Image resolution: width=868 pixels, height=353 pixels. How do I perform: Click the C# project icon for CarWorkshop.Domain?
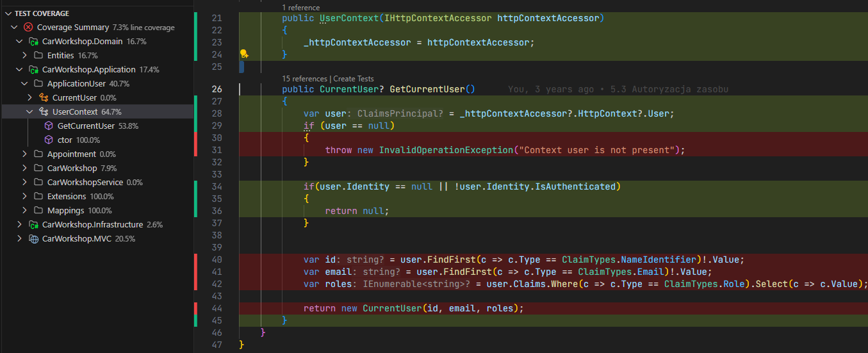click(x=33, y=42)
